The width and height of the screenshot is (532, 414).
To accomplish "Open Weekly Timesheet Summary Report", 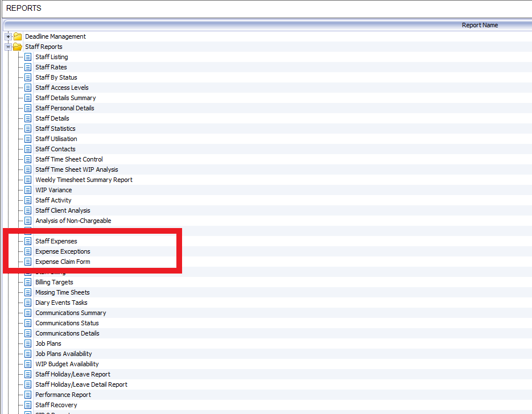I will tap(84, 180).
